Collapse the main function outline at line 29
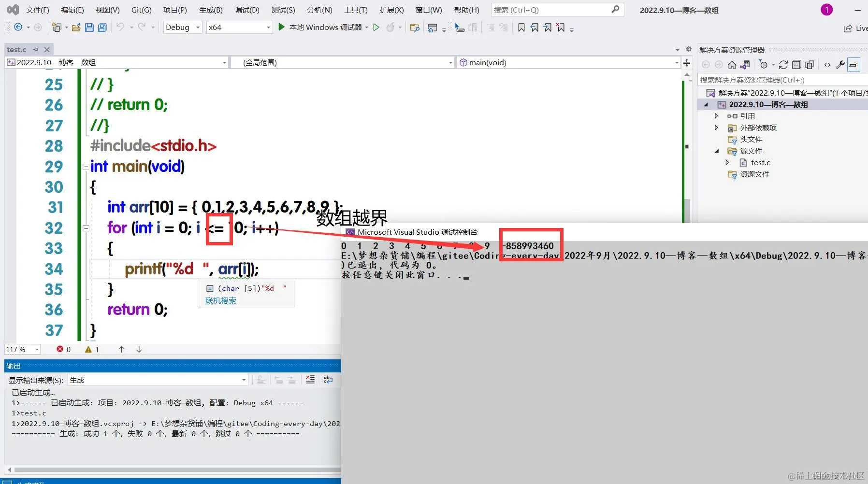The height and width of the screenshot is (484, 868). click(x=86, y=167)
